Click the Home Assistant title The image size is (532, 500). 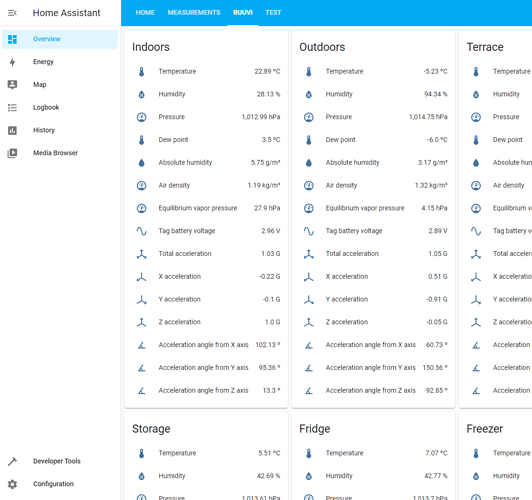(x=66, y=13)
